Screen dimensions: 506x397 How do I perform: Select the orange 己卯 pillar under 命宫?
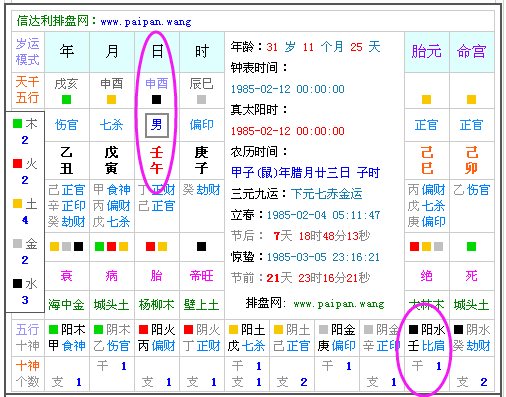pos(472,160)
